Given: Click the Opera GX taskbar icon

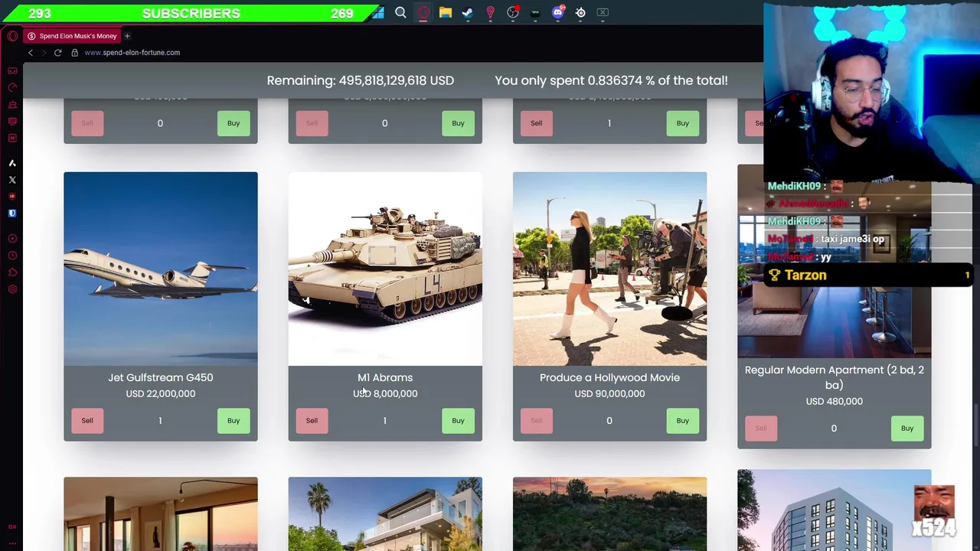Looking at the screenshot, I should coord(423,12).
